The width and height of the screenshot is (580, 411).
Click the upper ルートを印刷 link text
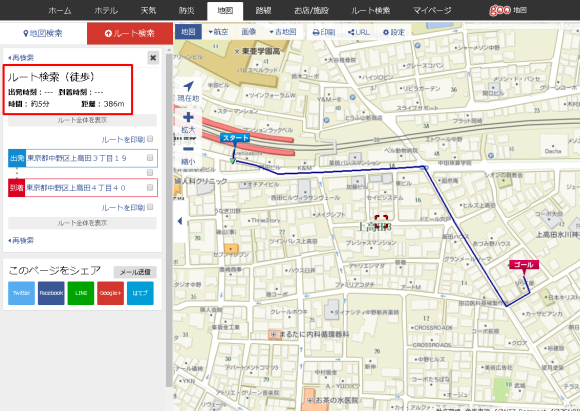click(123, 139)
